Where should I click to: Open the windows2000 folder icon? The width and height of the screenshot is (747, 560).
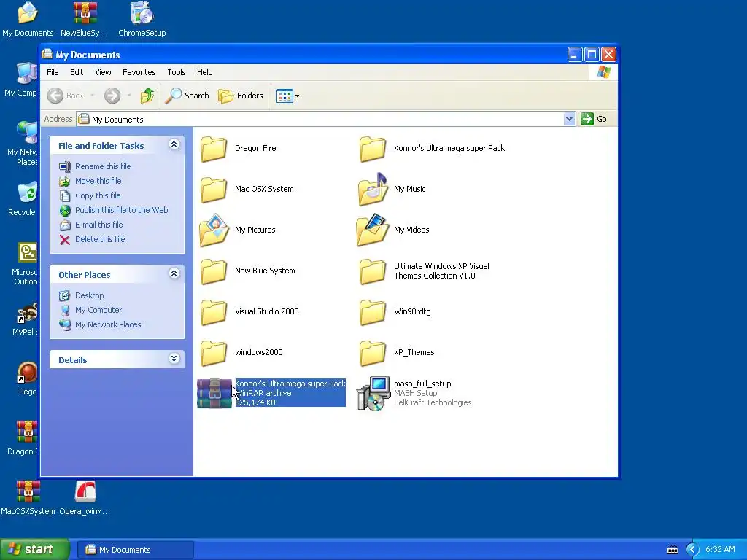(x=214, y=353)
